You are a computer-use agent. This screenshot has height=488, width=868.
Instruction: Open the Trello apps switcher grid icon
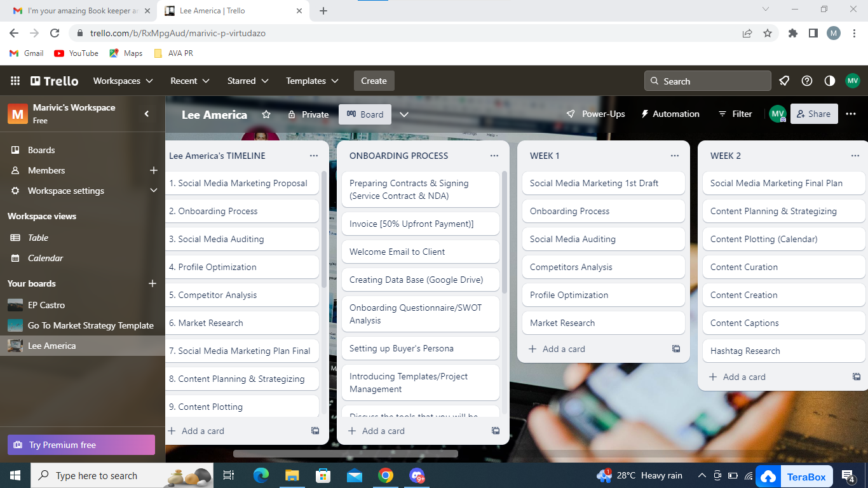click(x=15, y=81)
